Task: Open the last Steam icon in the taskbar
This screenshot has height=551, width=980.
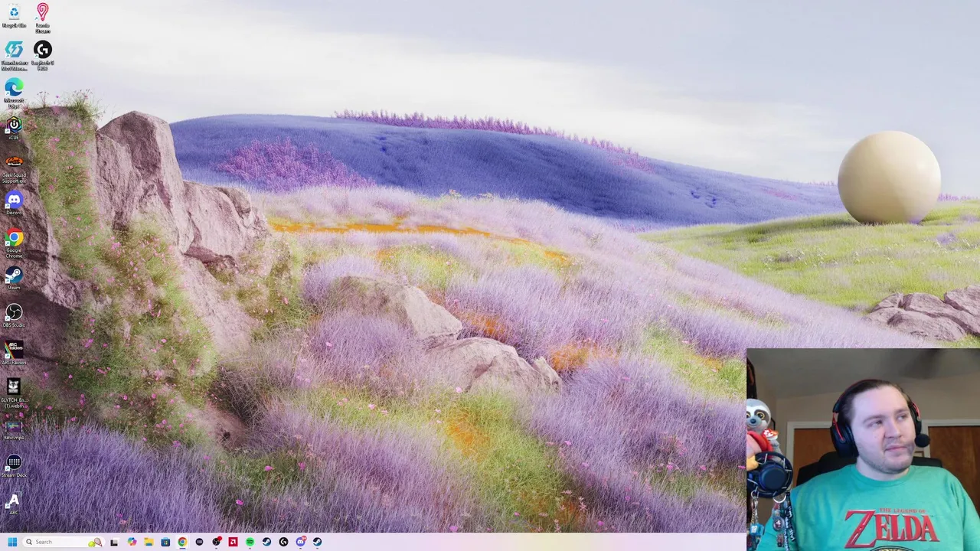Action: point(317,542)
